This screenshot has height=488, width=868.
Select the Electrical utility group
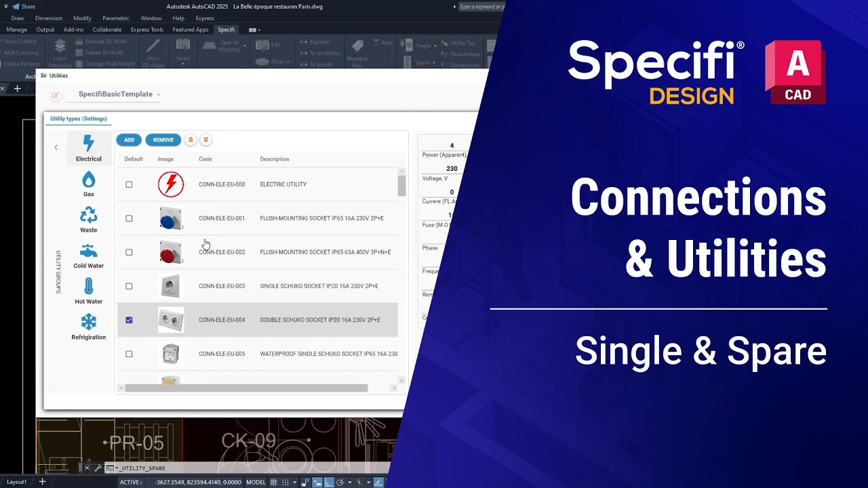coord(88,149)
